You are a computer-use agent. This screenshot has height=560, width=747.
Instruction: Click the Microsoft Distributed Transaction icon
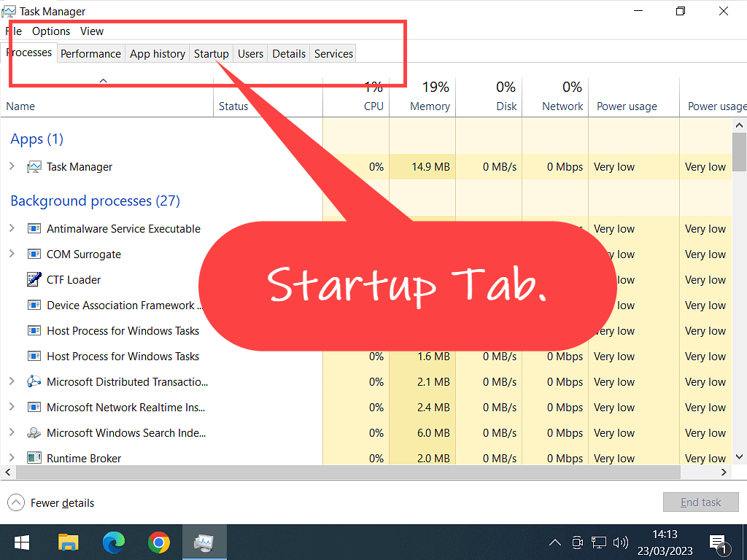[34, 382]
